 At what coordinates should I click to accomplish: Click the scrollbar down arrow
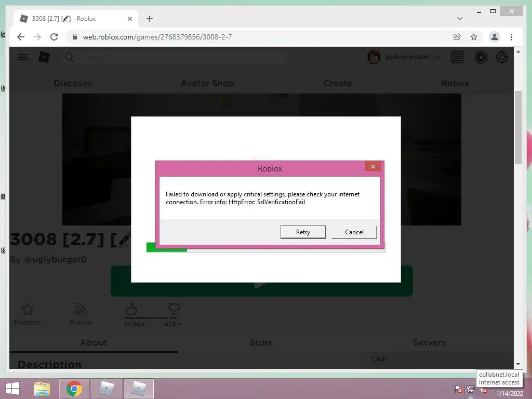[518, 364]
